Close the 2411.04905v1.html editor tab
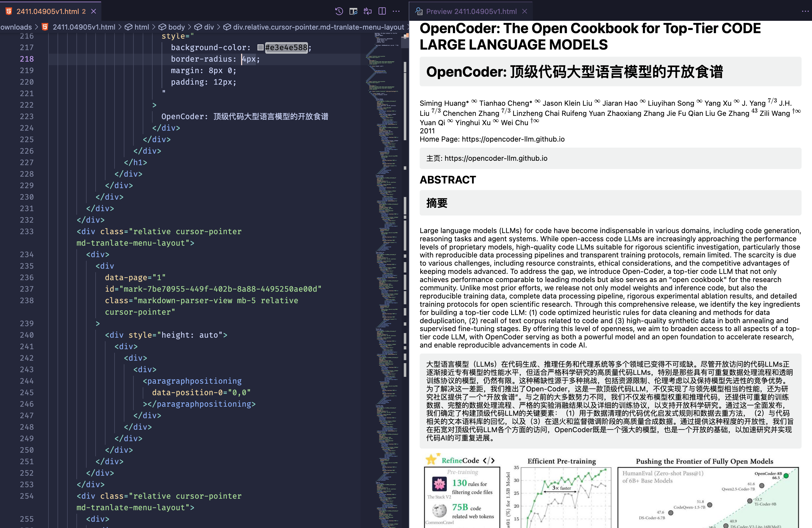Image resolution: width=812 pixels, height=528 pixels. pos(93,11)
